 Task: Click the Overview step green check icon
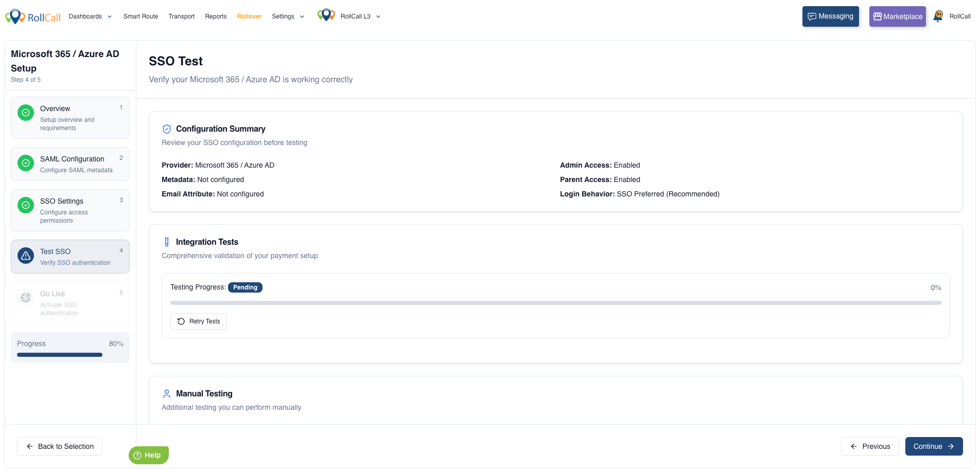click(x=26, y=113)
